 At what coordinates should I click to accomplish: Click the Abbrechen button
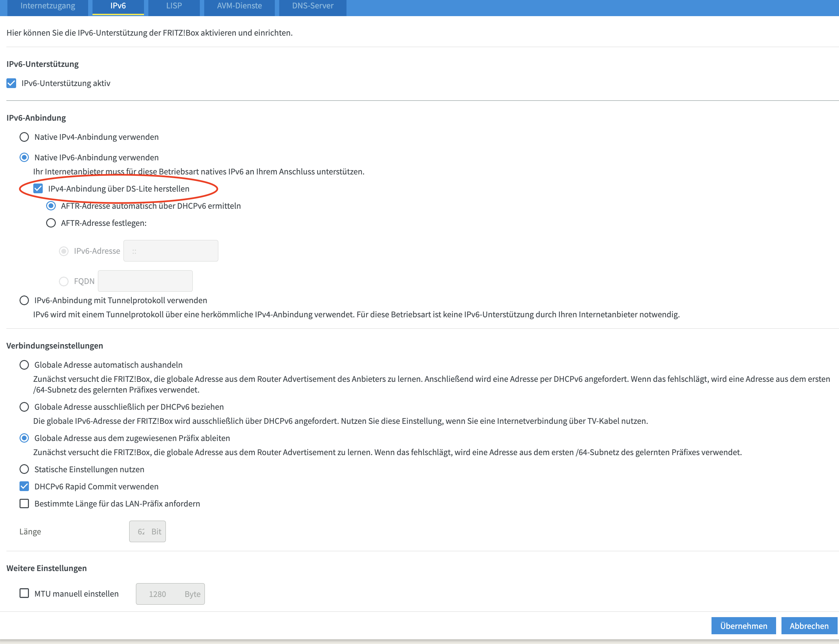(809, 626)
